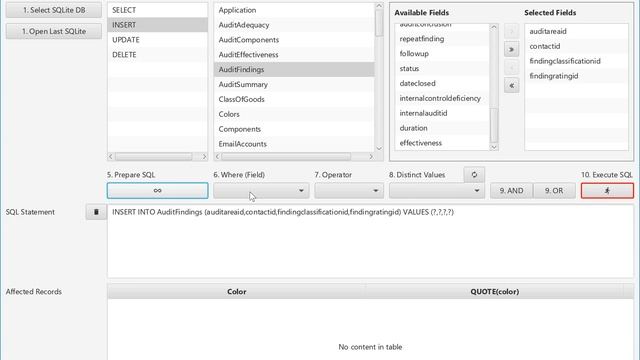The height and width of the screenshot is (360, 640).
Task: Click the statement list right scroll arrow
Action: tap(204, 156)
